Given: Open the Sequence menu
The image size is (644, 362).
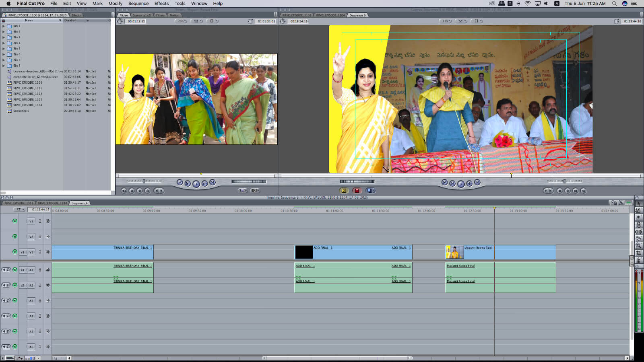Looking at the screenshot, I should (x=138, y=3).
